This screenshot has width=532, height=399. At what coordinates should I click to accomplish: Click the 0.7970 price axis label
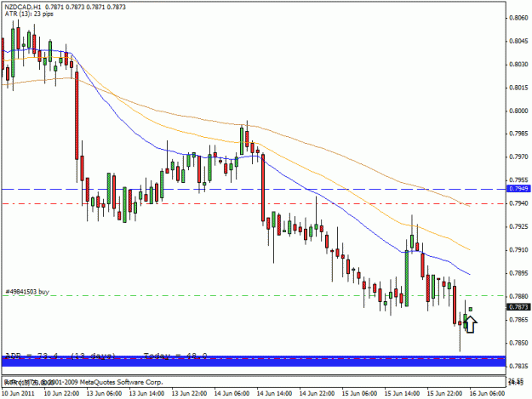coord(519,157)
